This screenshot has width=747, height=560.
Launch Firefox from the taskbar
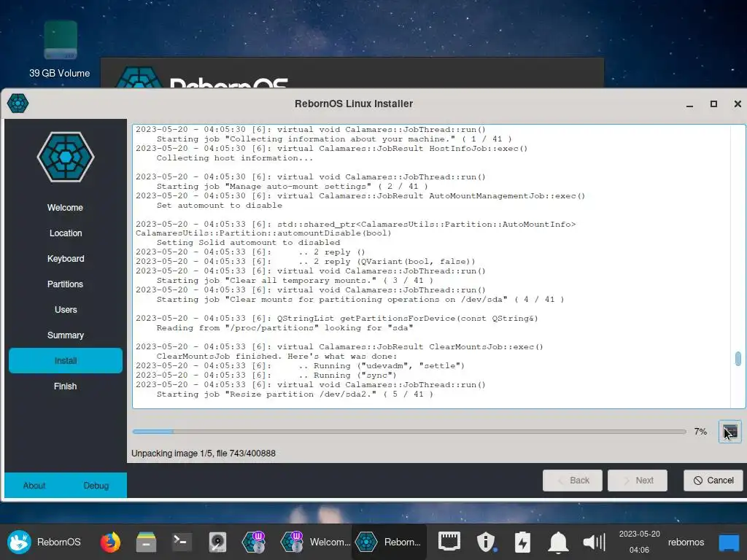pyautogui.click(x=110, y=542)
